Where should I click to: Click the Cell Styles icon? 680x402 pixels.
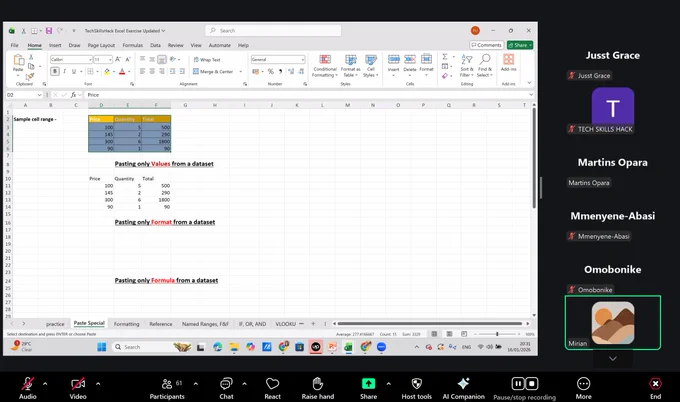[371, 60]
